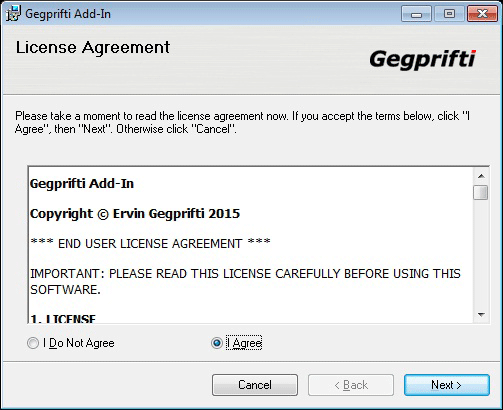Click the license scrollbar thumb

tap(481, 192)
